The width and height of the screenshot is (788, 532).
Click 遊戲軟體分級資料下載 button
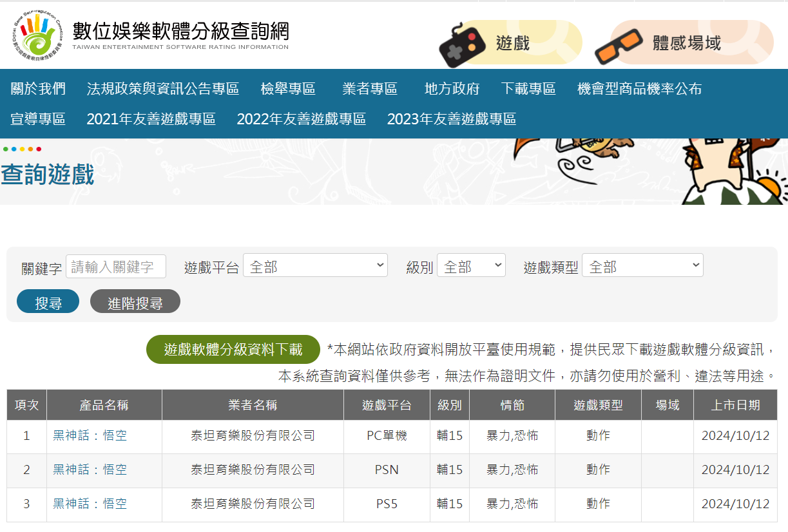point(233,350)
